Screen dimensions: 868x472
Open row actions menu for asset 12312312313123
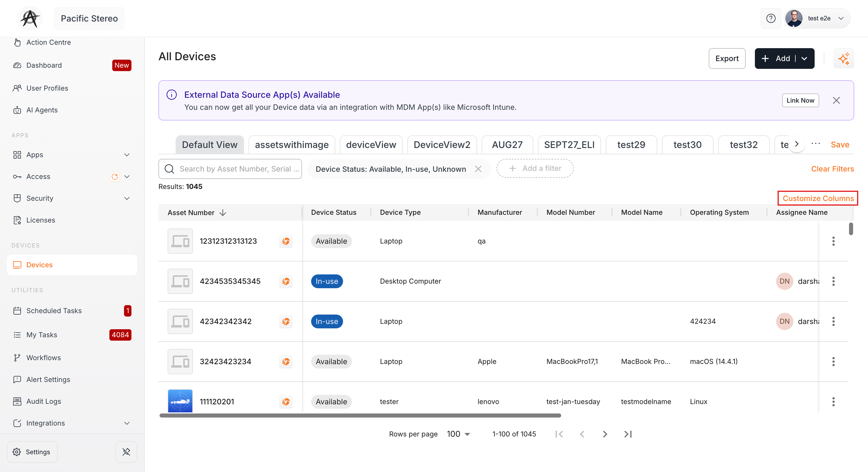tap(833, 241)
